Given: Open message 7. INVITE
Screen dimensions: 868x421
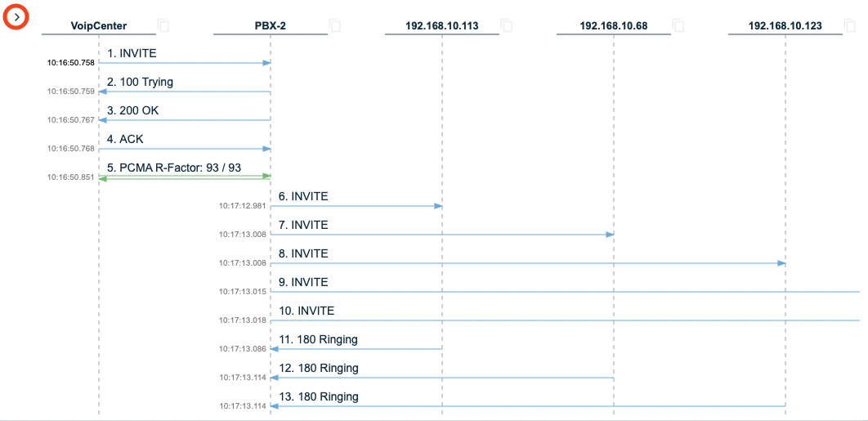Looking at the screenshot, I should tap(303, 226).
